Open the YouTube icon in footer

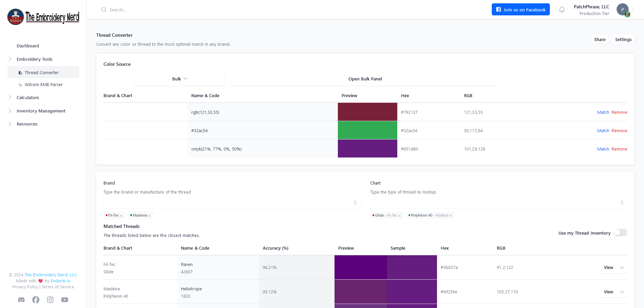click(65, 300)
